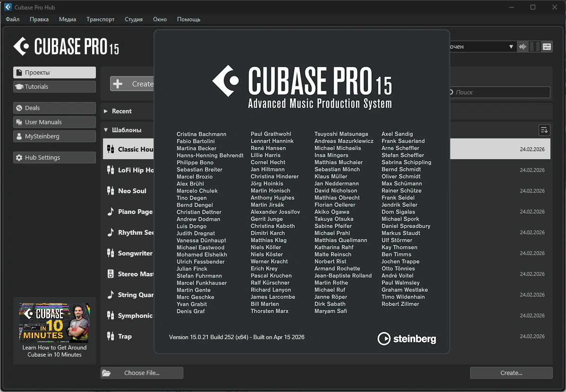
Task: Click the Tutorials graduation cap icon
Action: tap(19, 86)
